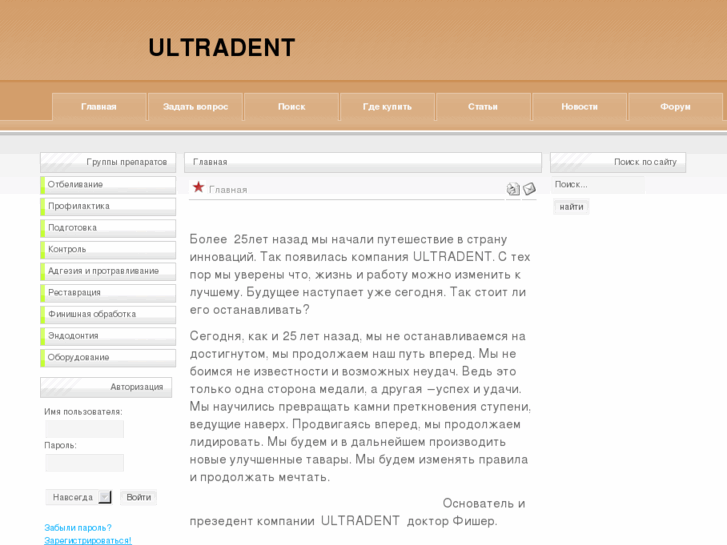Click the Войти login button

(139, 497)
